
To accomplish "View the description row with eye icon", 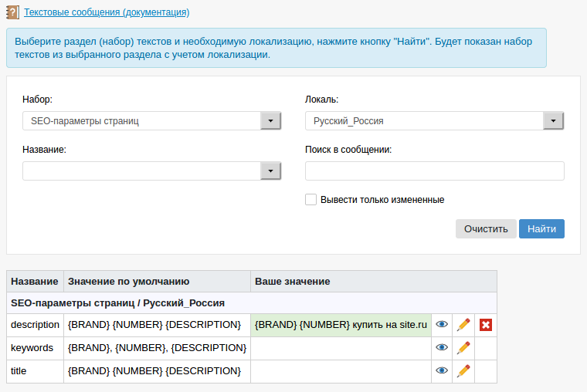I will 442,325.
